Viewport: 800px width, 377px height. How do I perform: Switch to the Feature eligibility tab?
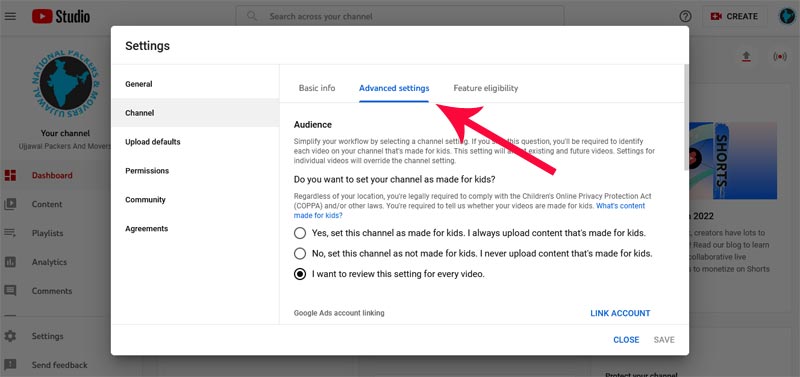(486, 88)
